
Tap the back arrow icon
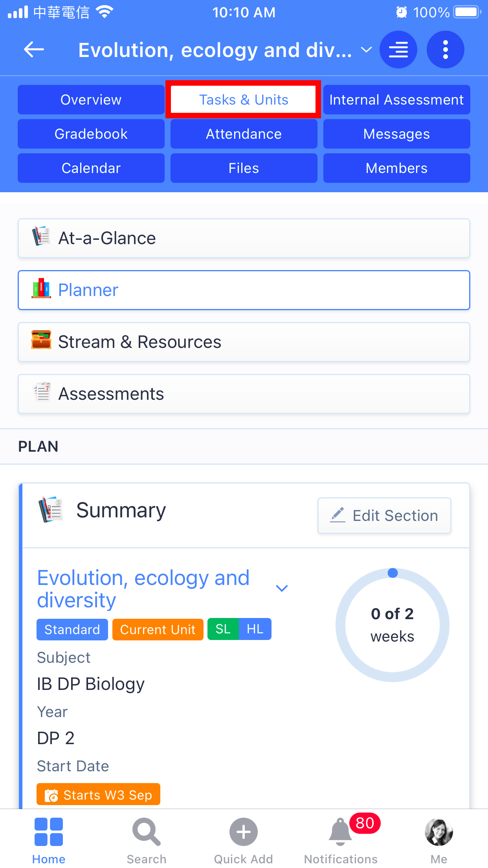tap(34, 50)
